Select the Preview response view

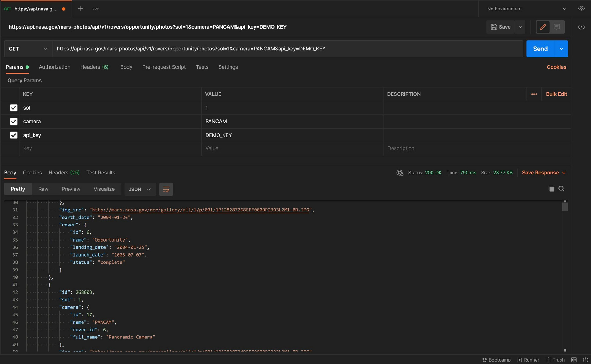pos(71,189)
